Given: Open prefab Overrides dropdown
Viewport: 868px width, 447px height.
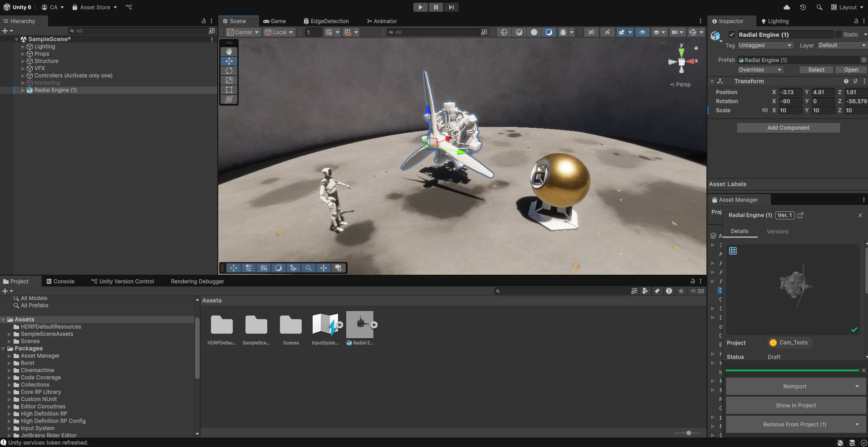Looking at the screenshot, I should pos(760,70).
